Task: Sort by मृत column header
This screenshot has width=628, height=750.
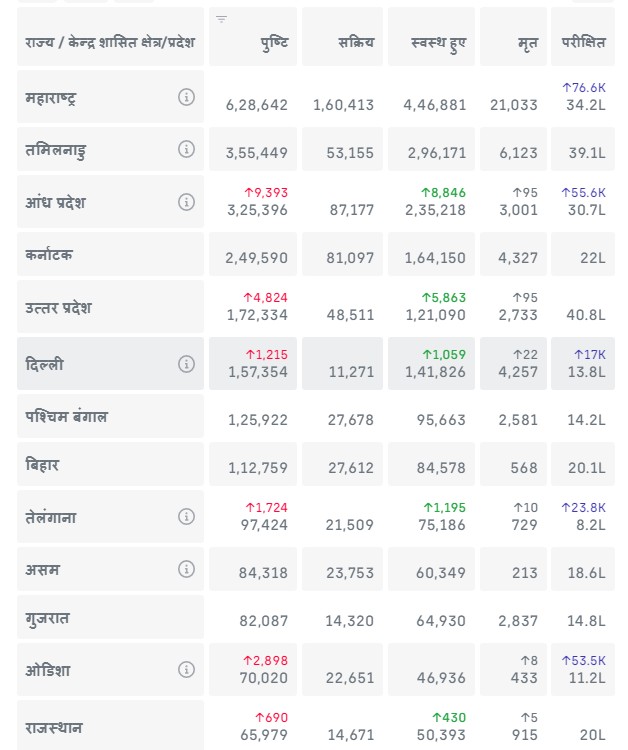Action: (x=528, y=42)
